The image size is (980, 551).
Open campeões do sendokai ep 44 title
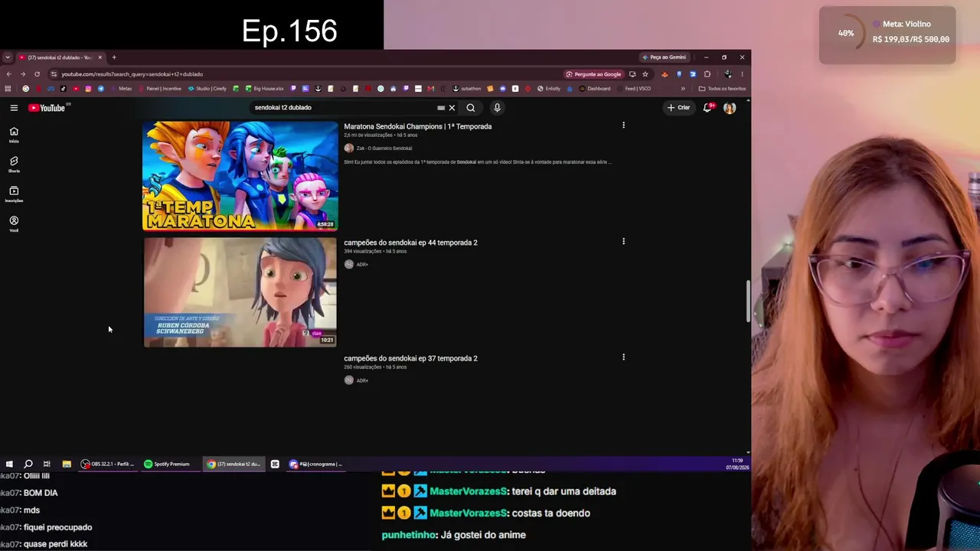410,243
